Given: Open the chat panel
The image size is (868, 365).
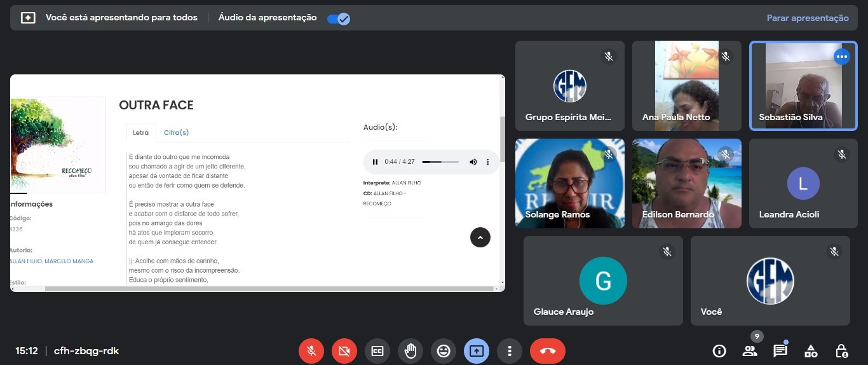Looking at the screenshot, I should [780, 351].
